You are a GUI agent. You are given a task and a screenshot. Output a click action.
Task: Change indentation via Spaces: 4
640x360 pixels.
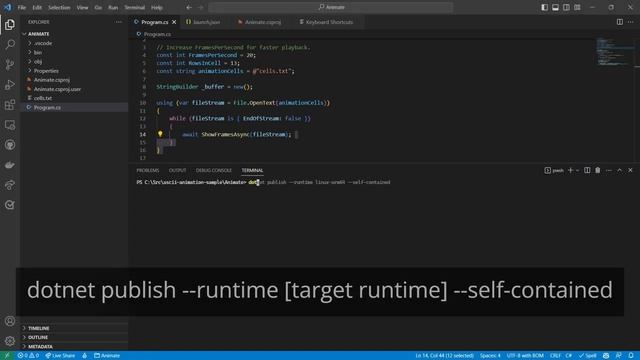pos(490,356)
